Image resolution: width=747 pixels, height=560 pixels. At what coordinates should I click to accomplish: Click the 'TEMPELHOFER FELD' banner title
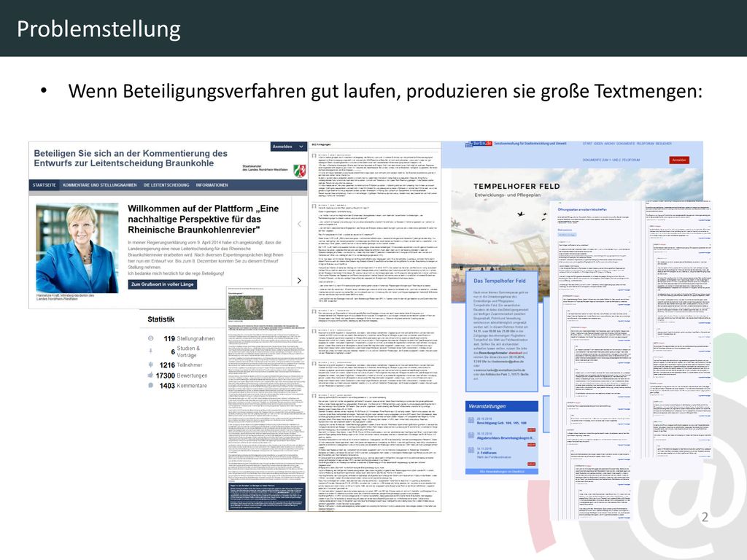click(517, 186)
